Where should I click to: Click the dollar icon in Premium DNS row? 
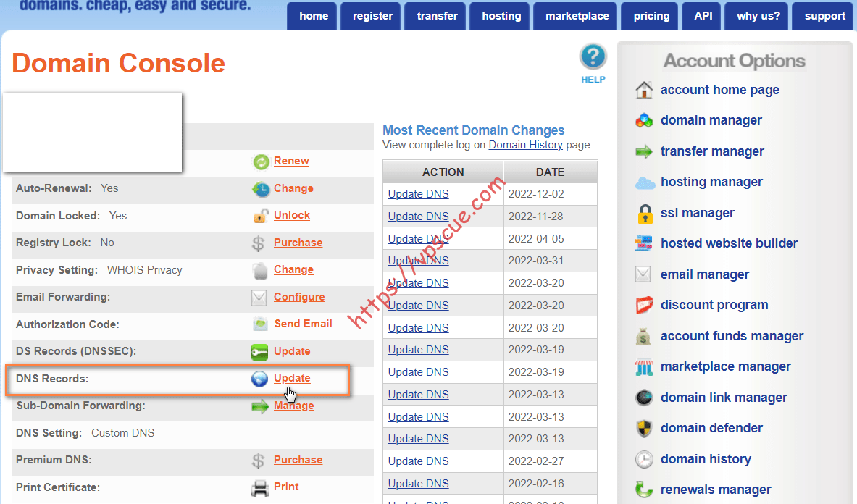coord(259,461)
